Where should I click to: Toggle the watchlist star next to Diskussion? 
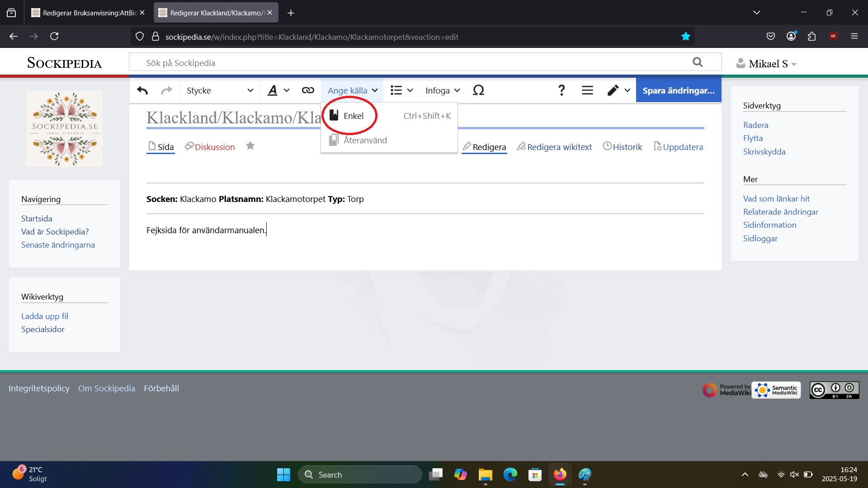[x=250, y=146]
